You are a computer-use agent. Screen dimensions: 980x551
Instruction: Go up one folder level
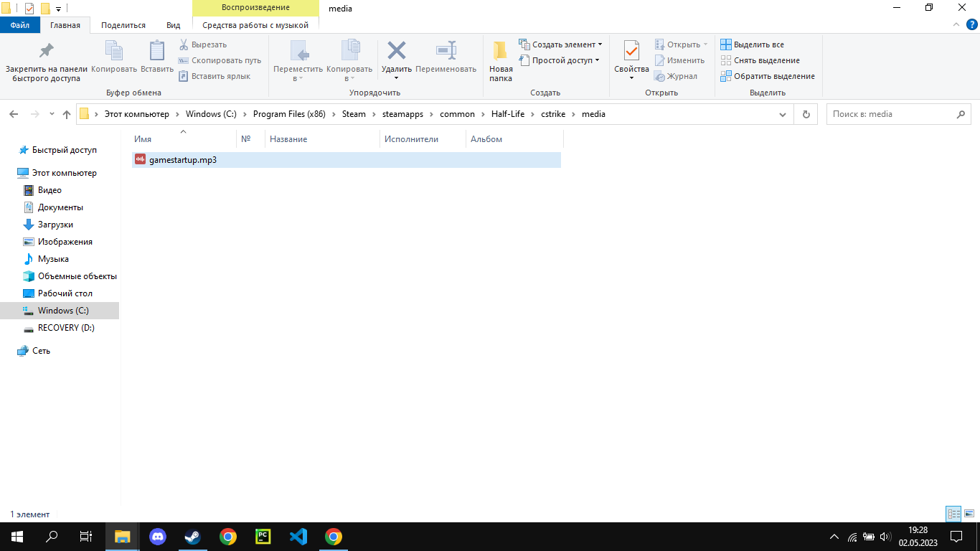point(67,114)
